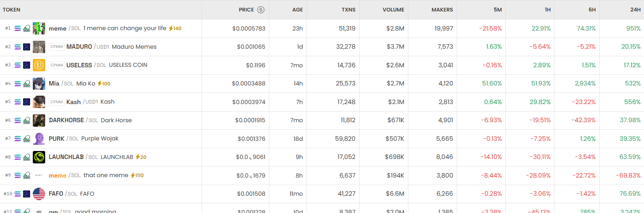Viewport: 644px width, 213px height.
Task: Click the Dark Horse token logo
Action: 39,120
